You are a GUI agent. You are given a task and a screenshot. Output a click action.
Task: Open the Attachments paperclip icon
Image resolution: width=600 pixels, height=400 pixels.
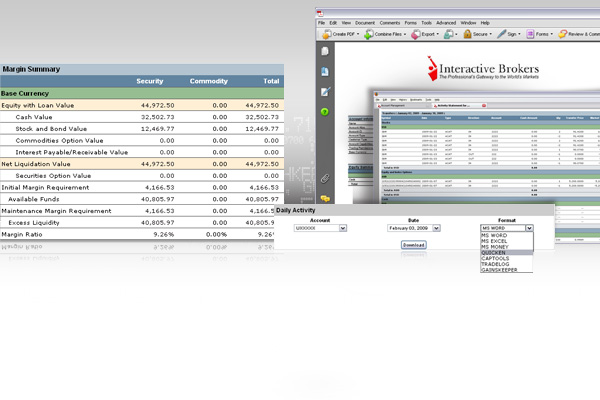tap(325, 178)
